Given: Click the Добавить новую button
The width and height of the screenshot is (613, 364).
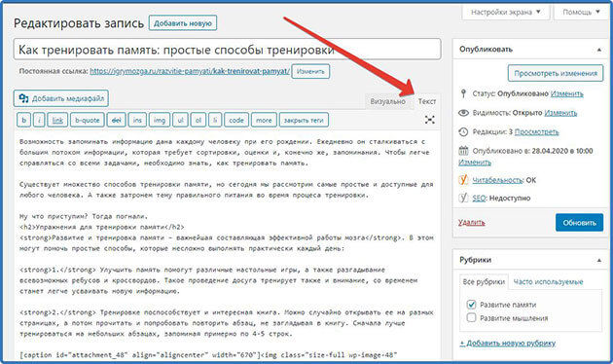Looking at the screenshot, I should point(183,23).
